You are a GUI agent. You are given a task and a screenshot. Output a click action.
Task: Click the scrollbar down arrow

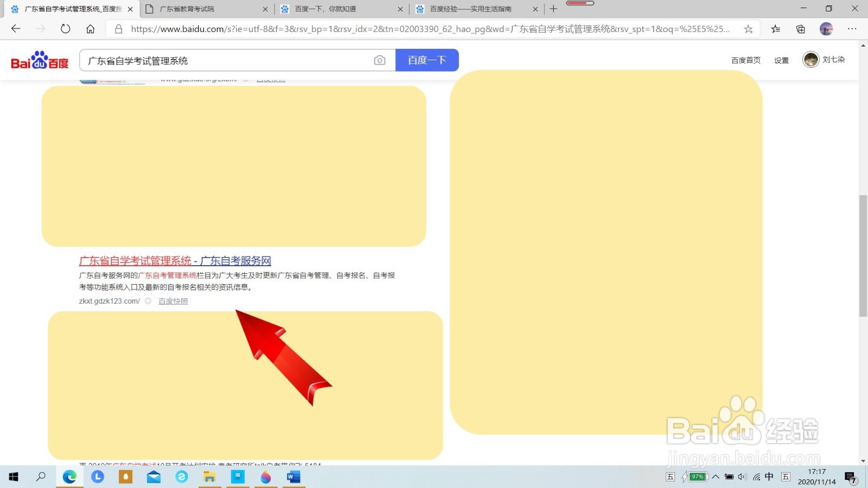click(863, 461)
